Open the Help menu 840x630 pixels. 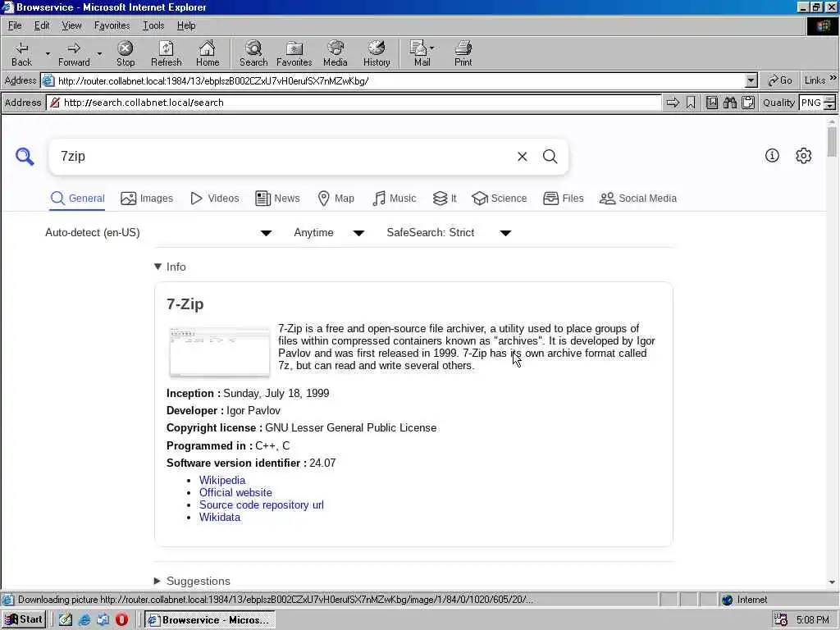[x=186, y=25]
